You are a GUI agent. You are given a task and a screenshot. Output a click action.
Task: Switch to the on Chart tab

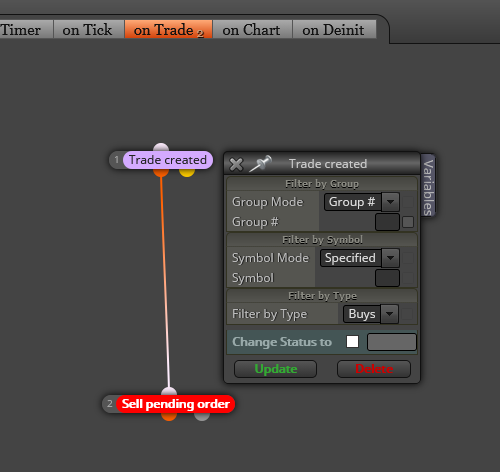click(252, 30)
